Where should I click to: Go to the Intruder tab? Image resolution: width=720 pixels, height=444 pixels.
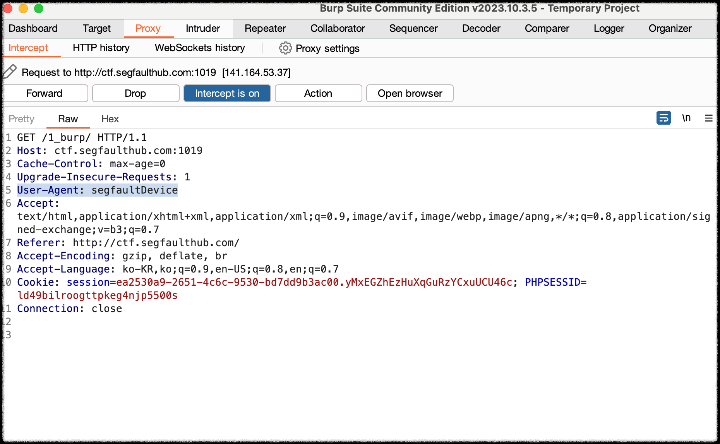click(x=203, y=28)
